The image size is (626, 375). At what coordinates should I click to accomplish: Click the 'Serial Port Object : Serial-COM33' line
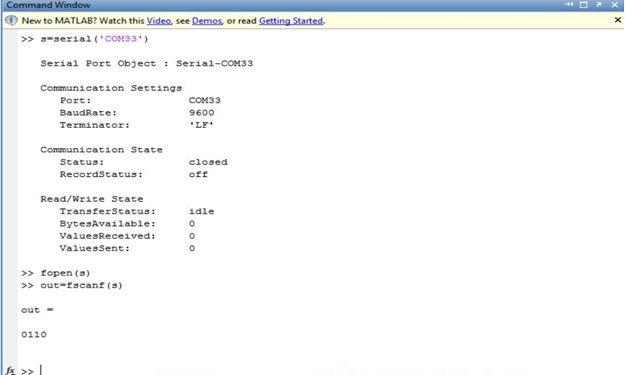pyautogui.click(x=147, y=63)
